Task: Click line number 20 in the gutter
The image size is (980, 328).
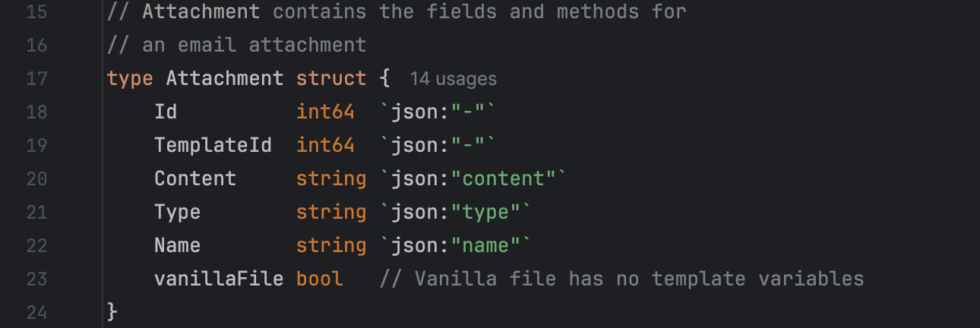Action: [36, 179]
